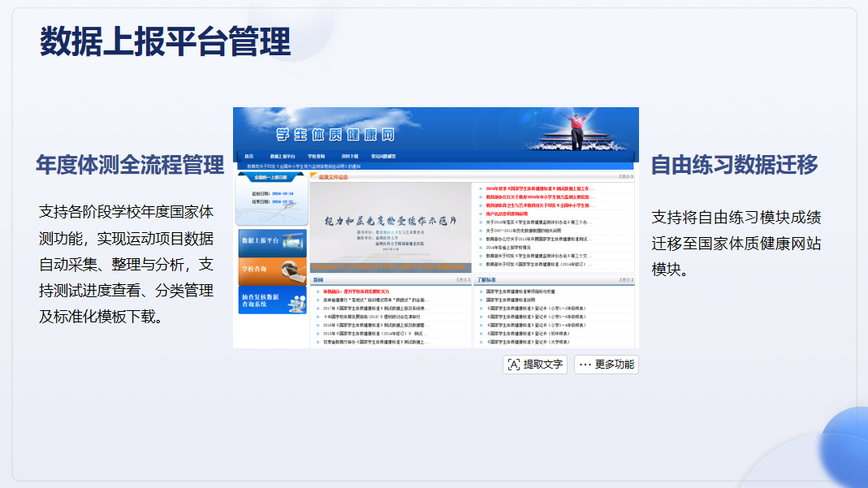Open link 关于2014年落实《学生体质健康监测评价办法》

pos(539,222)
